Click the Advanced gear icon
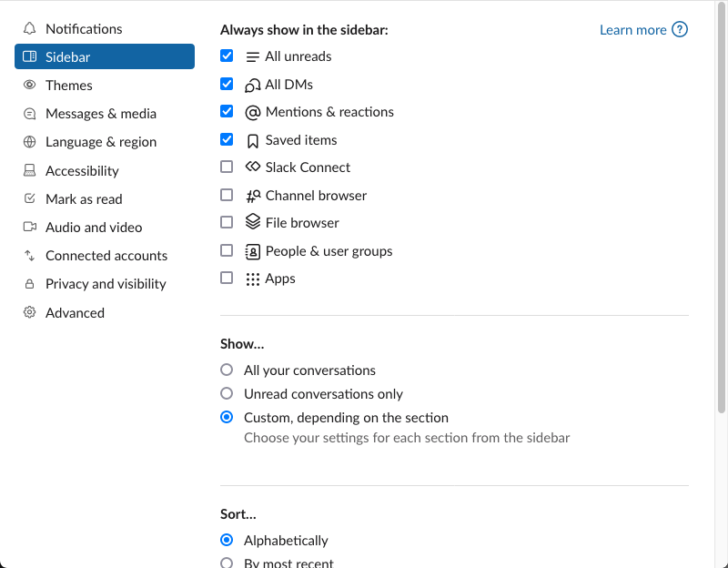 [29, 312]
